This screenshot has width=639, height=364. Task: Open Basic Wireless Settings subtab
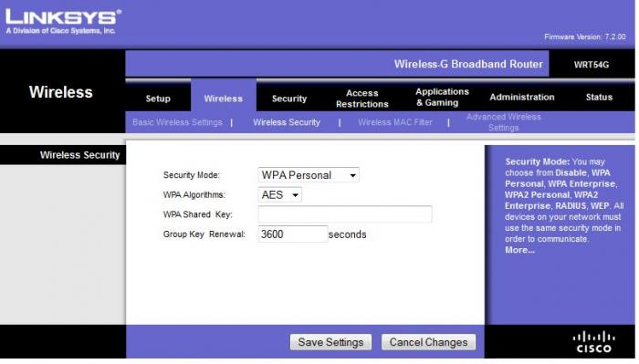tap(177, 122)
